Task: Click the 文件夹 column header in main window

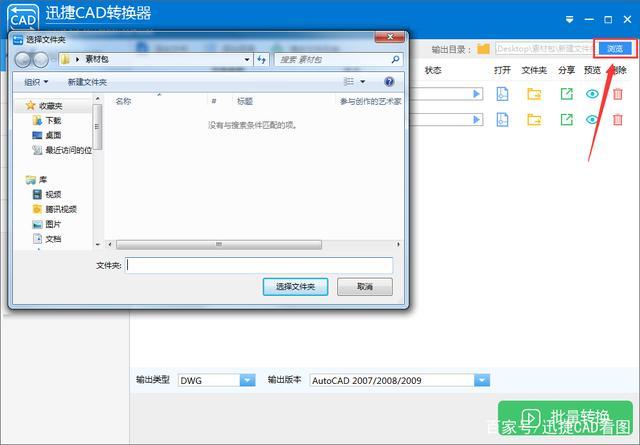Action: (x=534, y=70)
